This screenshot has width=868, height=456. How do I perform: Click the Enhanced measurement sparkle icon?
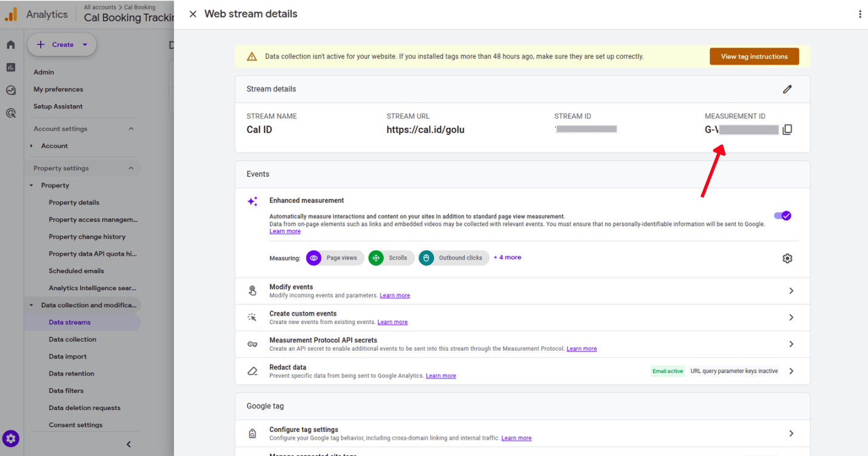(x=253, y=202)
